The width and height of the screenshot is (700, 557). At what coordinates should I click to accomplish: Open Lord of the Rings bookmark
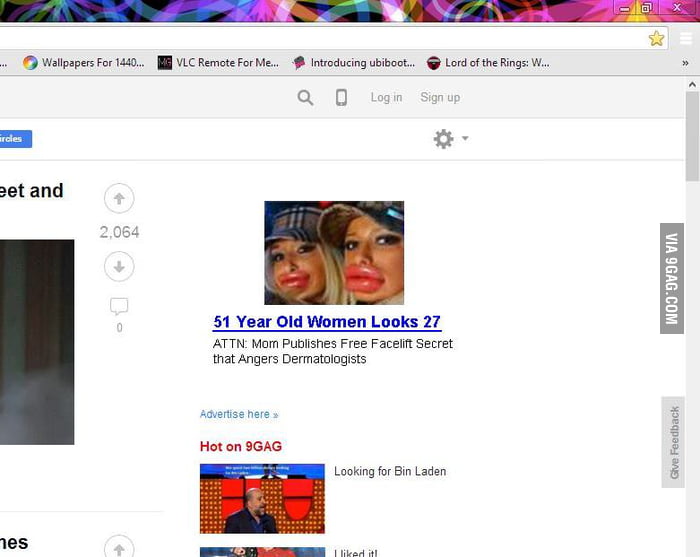coord(487,62)
